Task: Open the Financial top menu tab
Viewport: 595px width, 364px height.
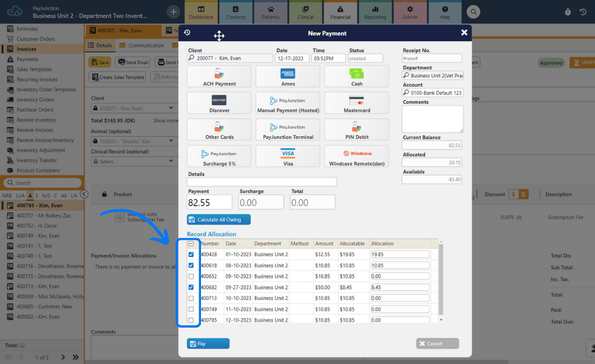Action: (x=340, y=12)
